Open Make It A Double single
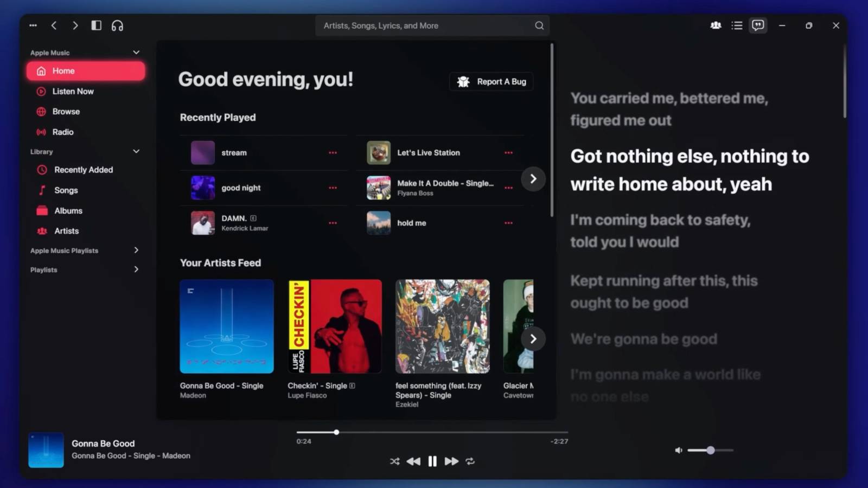 (439, 188)
